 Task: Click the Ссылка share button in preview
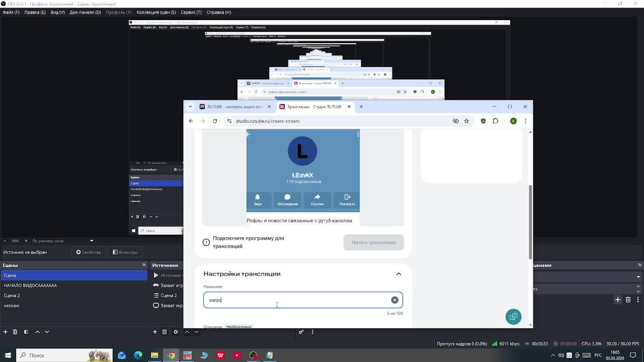point(317,200)
